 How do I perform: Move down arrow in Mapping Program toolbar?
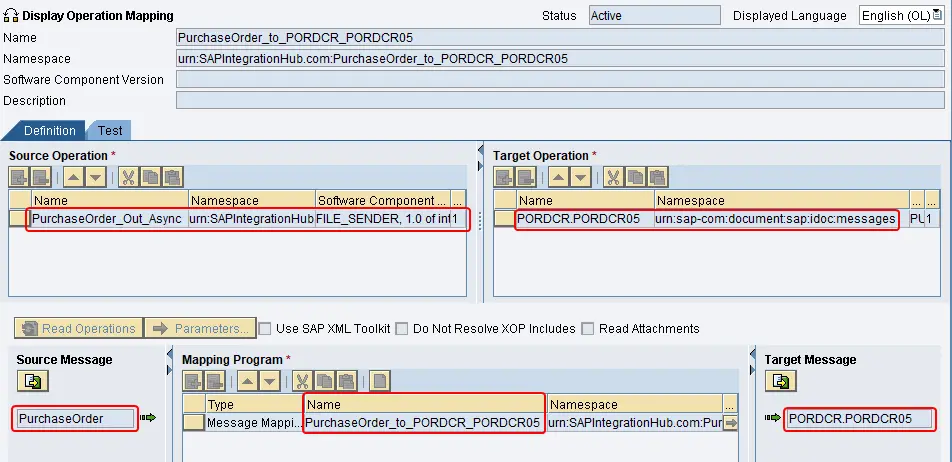[x=270, y=381]
